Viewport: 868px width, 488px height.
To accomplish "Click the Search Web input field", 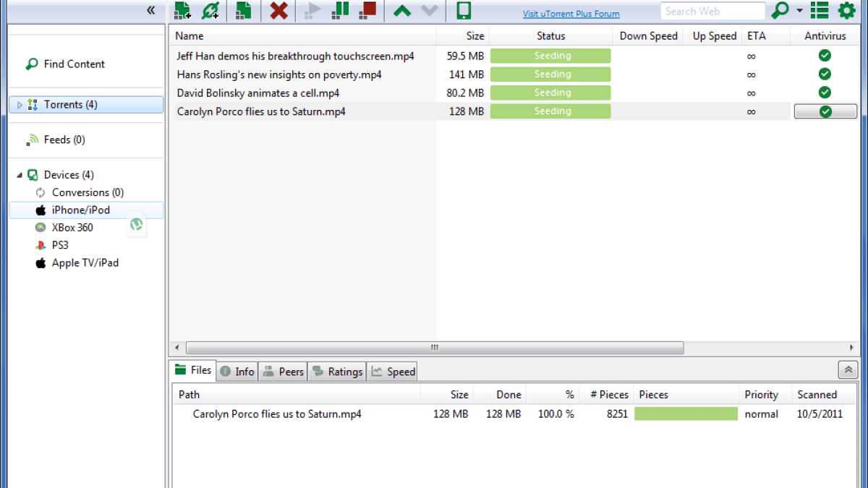I will [x=712, y=11].
